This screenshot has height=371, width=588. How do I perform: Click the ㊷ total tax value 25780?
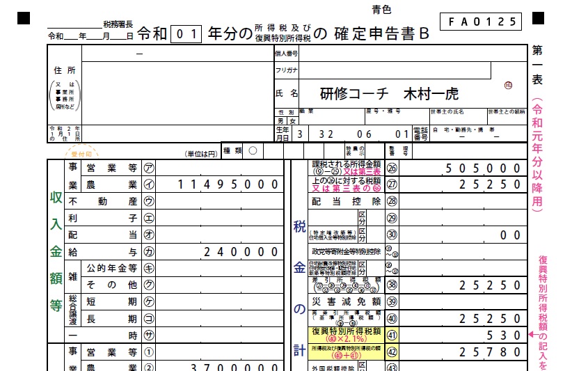pos(490,352)
